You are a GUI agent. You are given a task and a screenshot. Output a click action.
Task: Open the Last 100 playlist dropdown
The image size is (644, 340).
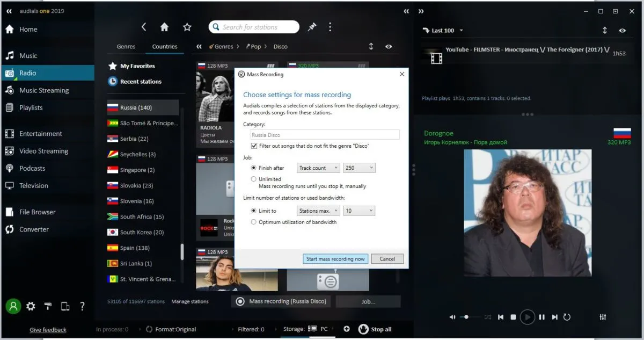point(443,31)
